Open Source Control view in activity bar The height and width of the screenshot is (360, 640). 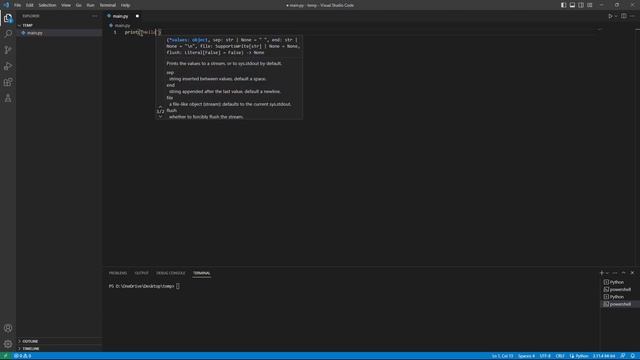click(x=8, y=50)
